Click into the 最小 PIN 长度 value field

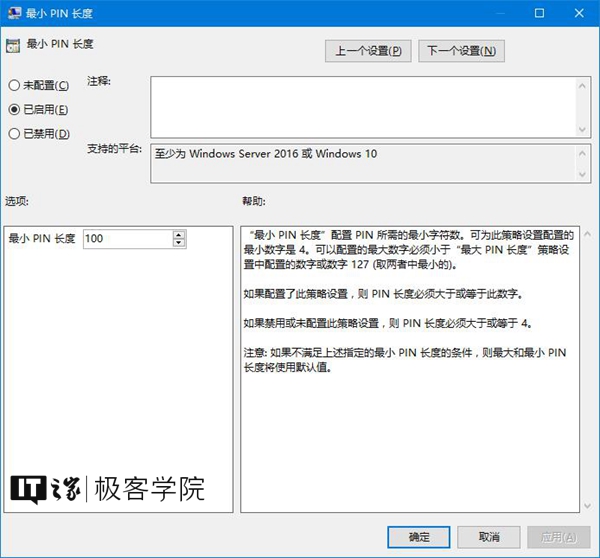127,239
